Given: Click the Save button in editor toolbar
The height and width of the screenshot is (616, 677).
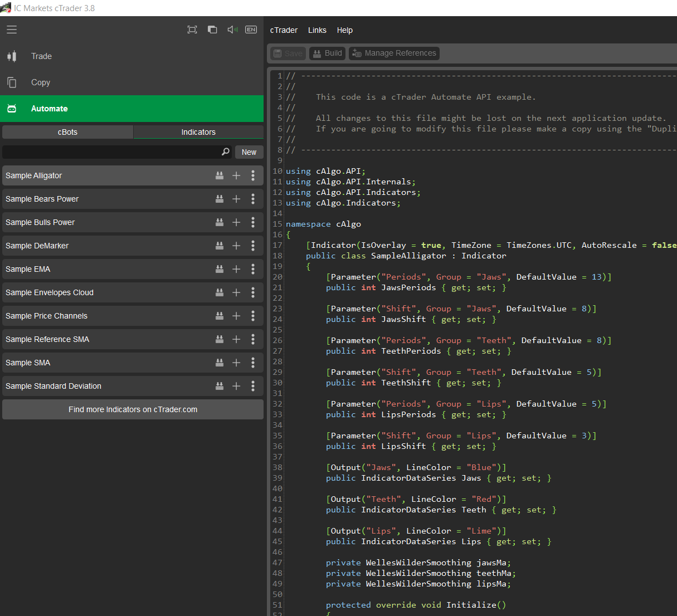Looking at the screenshot, I should pos(288,53).
